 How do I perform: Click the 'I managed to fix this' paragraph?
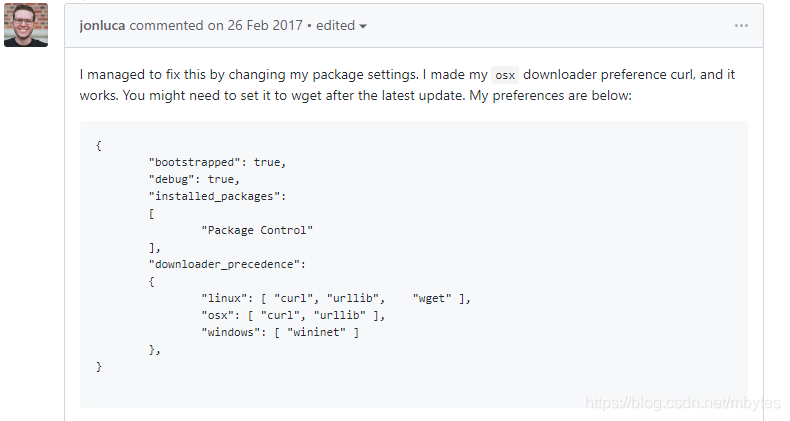[407, 85]
